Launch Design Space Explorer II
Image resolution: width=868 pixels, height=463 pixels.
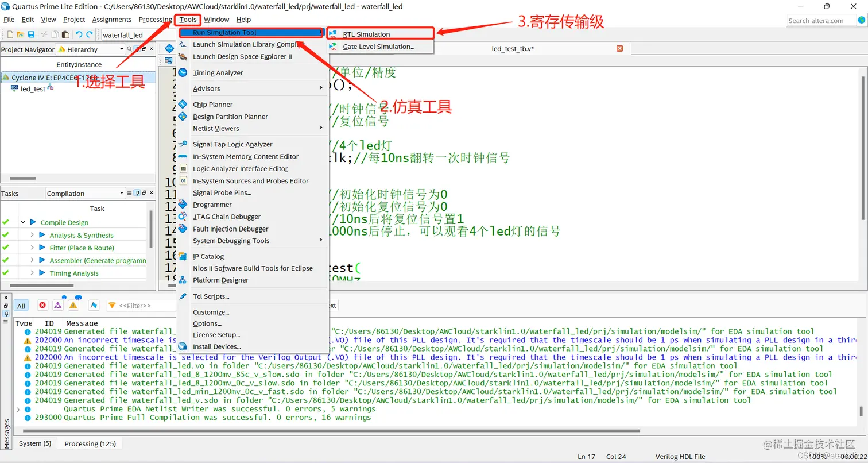click(242, 56)
